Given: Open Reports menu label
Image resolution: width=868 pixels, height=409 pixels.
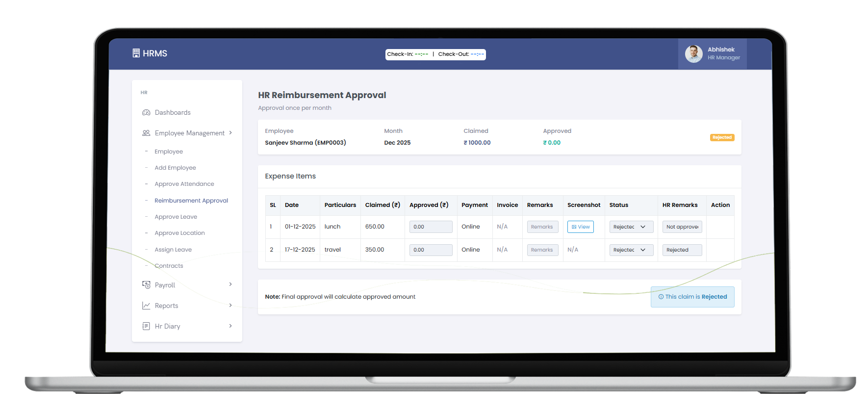Looking at the screenshot, I should pos(166,306).
